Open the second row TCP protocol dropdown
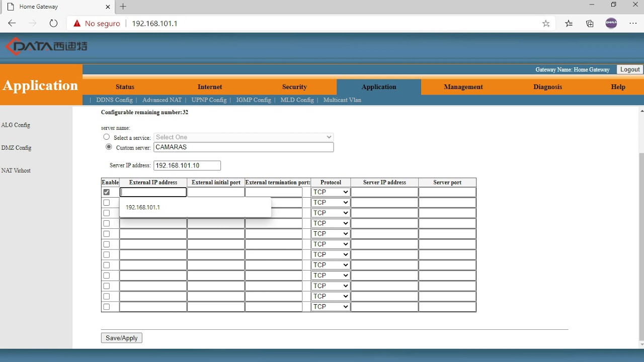 point(330,203)
